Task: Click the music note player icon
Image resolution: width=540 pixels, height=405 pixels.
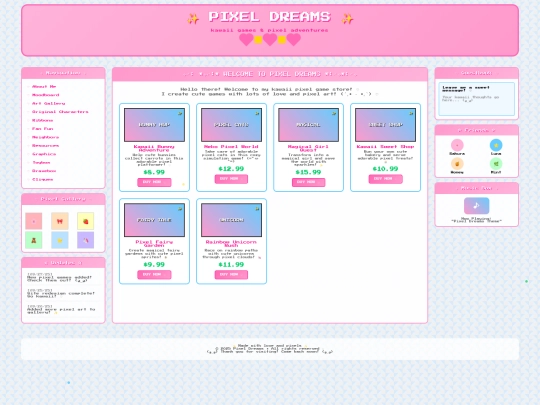Action: tap(476, 206)
